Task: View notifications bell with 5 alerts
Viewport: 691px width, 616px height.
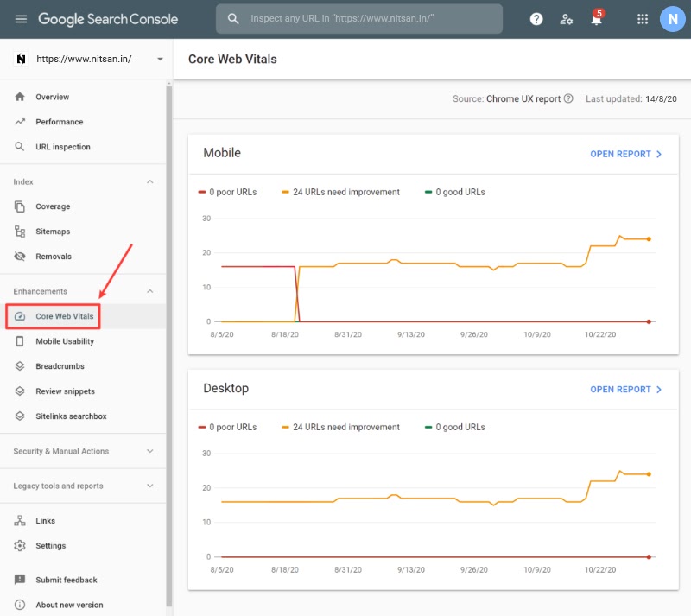Action: point(597,18)
